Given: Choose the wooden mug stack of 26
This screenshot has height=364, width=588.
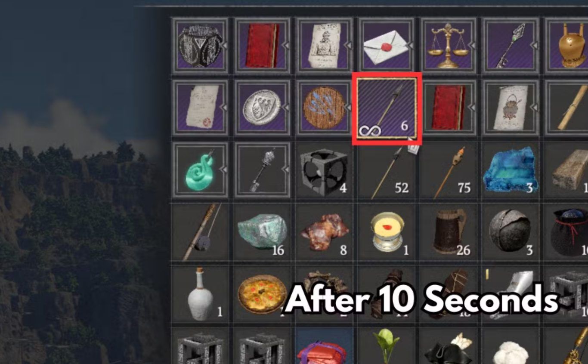Looking at the screenshot, I should (x=449, y=232).
